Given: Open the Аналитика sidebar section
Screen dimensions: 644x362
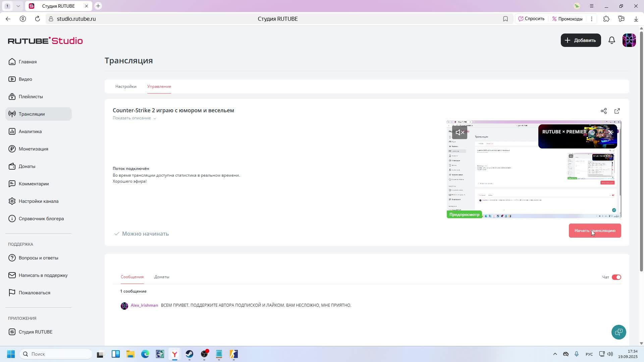Looking at the screenshot, I should point(30,131).
